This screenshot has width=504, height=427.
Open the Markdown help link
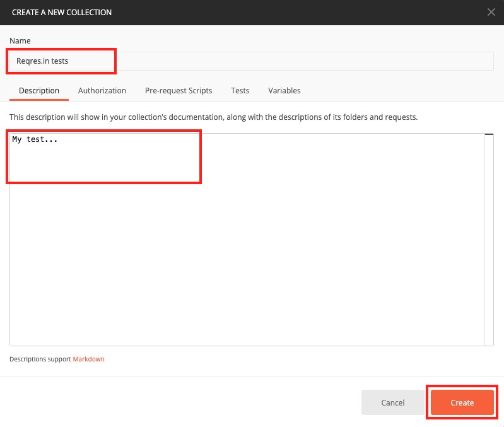click(x=88, y=359)
